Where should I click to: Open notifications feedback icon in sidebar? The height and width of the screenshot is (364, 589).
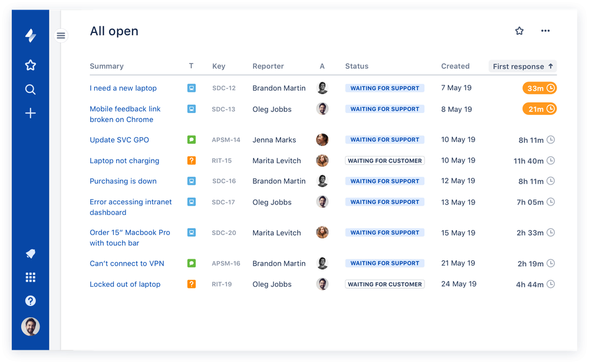pyautogui.click(x=31, y=254)
